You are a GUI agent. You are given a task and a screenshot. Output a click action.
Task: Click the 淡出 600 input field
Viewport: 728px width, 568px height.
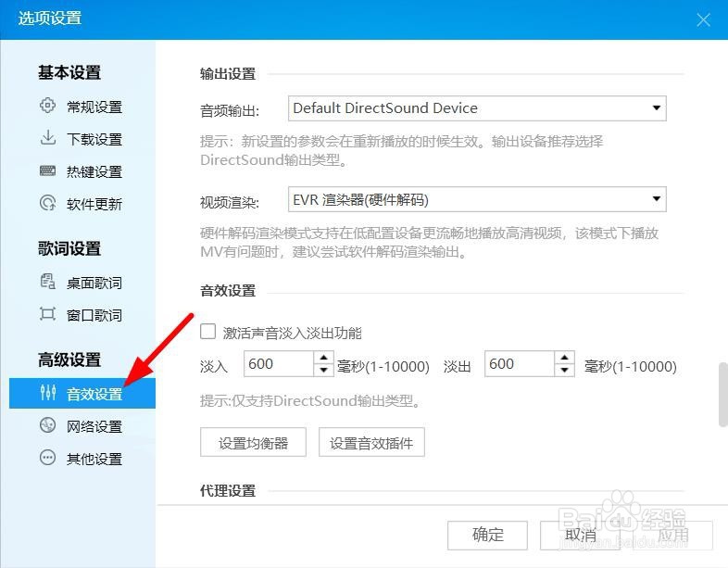tap(520, 363)
